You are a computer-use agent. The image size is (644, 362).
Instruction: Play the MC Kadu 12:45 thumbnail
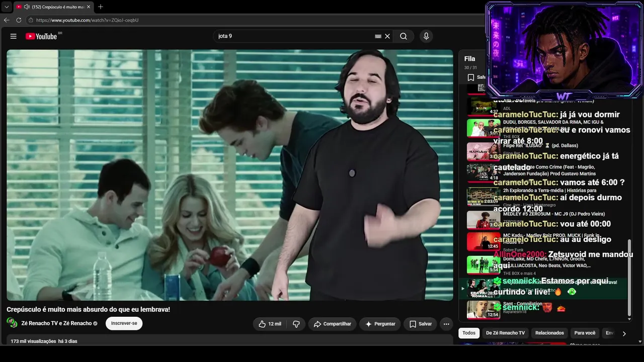point(483,241)
